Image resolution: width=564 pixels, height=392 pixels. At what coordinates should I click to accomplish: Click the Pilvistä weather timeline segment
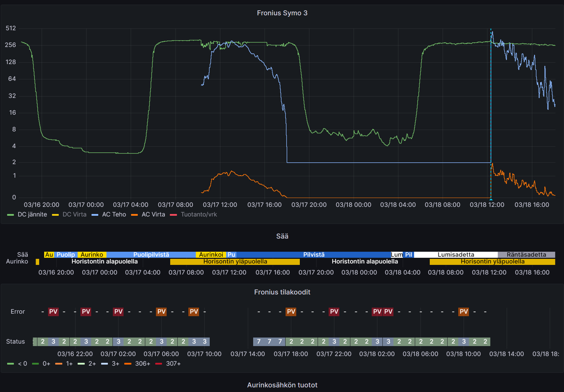[x=314, y=255]
